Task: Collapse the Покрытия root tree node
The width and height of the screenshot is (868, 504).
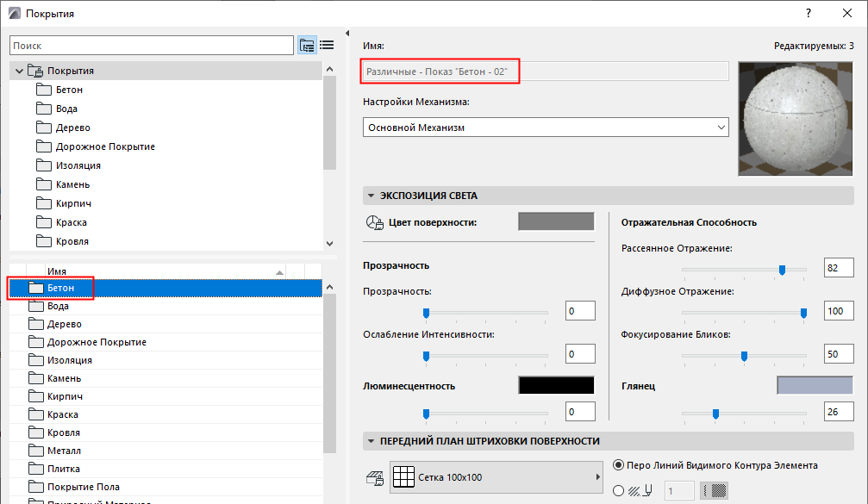Action: [19, 71]
